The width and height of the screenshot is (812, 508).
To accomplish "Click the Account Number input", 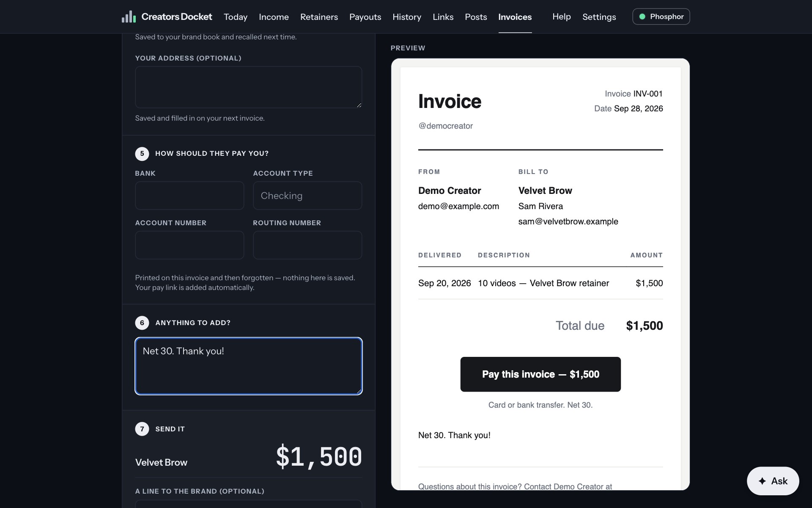I will [x=189, y=245].
